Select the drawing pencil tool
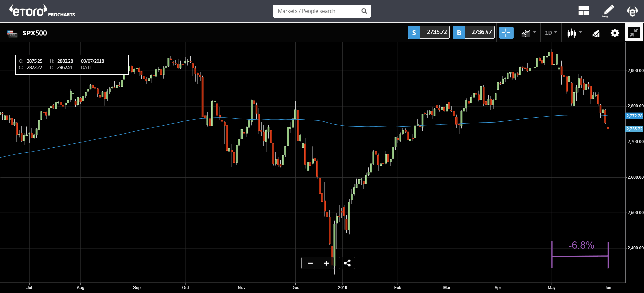The width and height of the screenshot is (644, 293). coord(608,11)
